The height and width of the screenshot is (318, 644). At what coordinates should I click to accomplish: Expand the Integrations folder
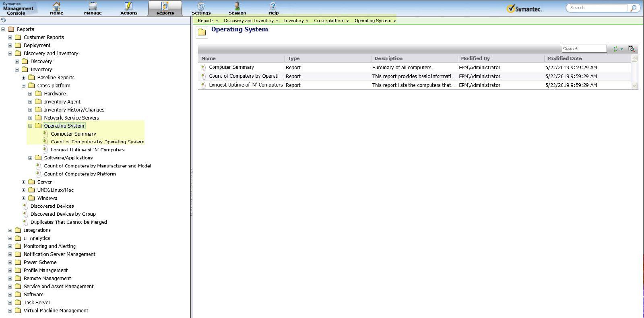click(x=10, y=231)
